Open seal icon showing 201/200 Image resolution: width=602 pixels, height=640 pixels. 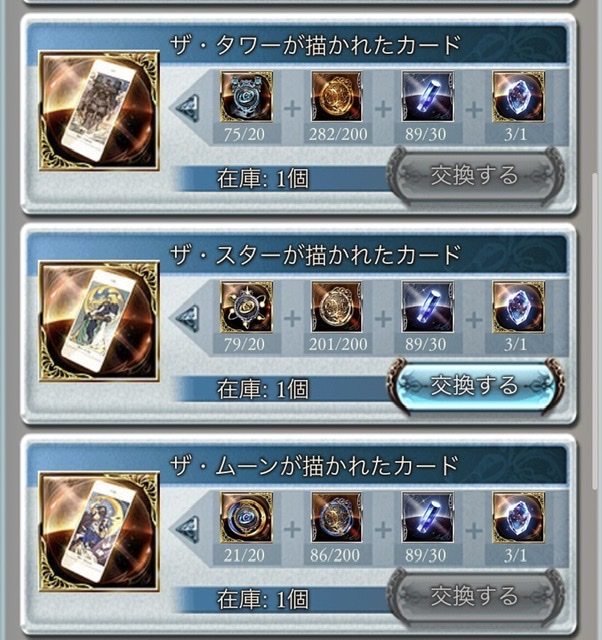337,307
